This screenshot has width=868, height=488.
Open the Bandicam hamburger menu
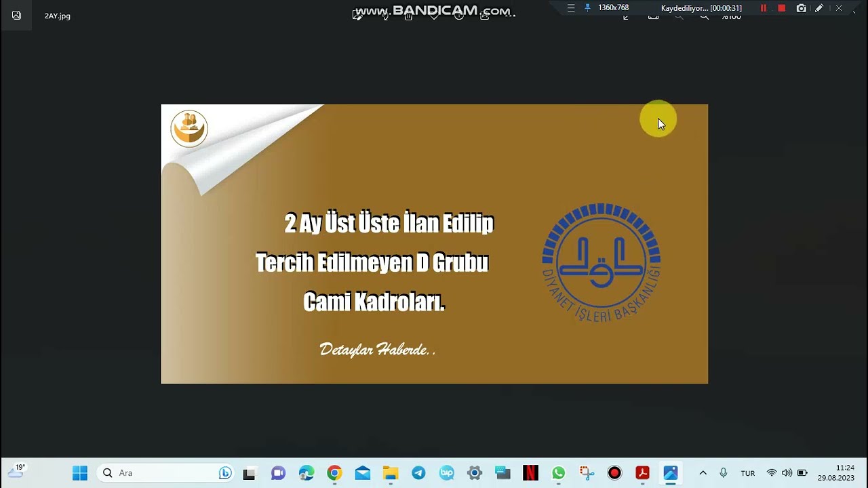[571, 8]
